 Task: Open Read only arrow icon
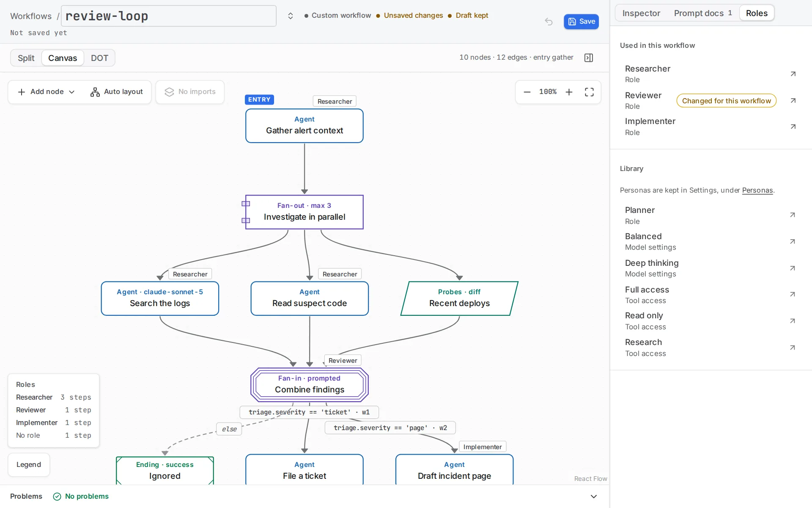coord(793,321)
